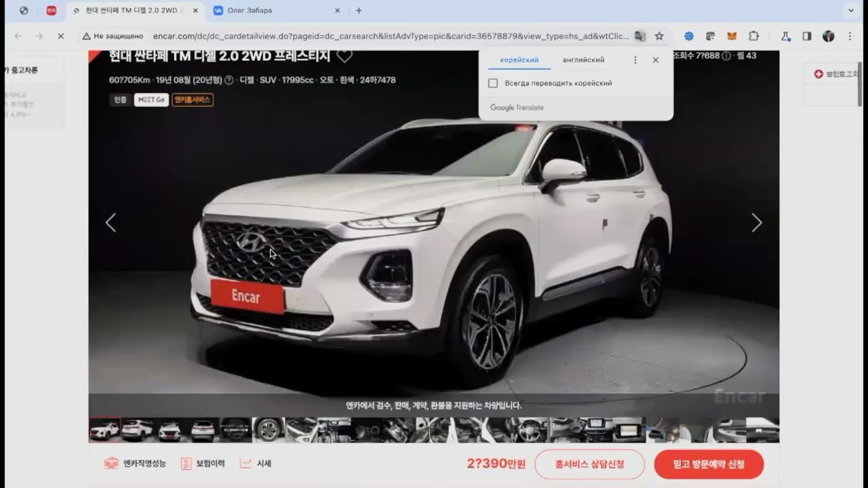868x488 pixels.
Task: Toggle the browser side panel
Action: point(807,36)
